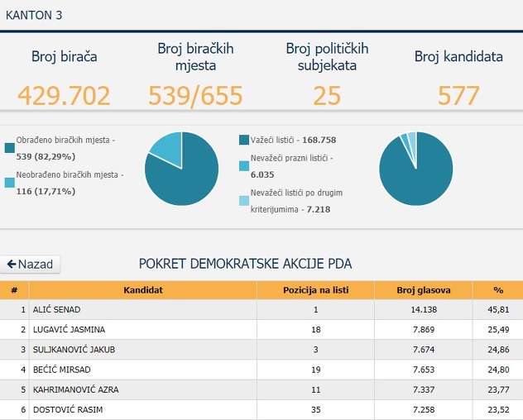
Task: Click the % column header
Action: tap(497, 290)
